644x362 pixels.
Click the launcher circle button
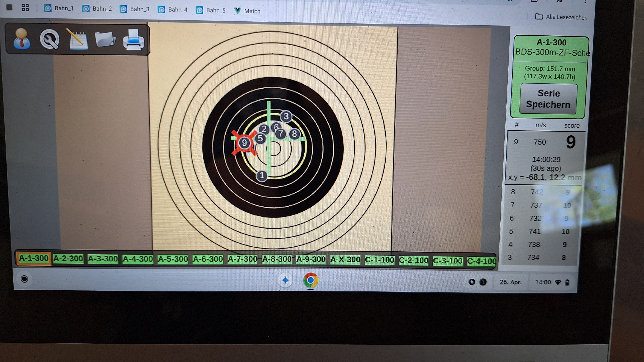pos(24,279)
